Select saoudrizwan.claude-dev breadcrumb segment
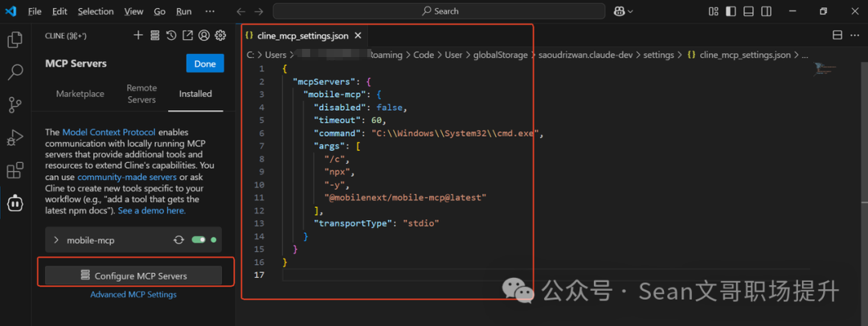The height and width of the screenshot is (326, 868). point(586,55)
